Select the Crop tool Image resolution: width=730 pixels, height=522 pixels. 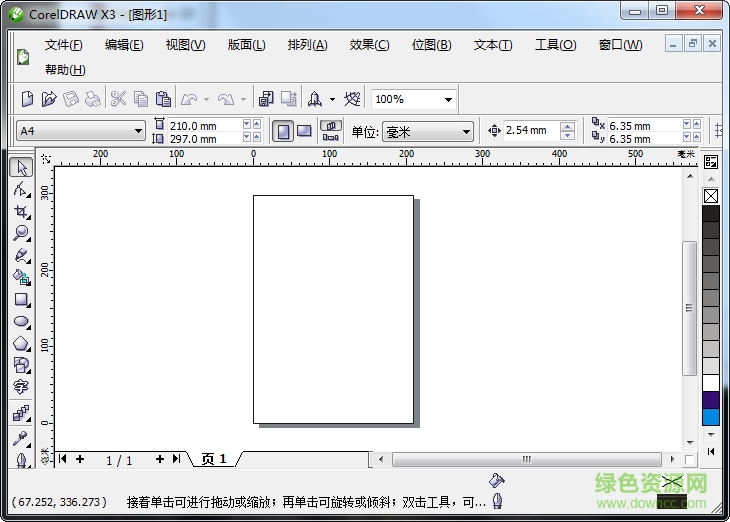coord(21,211)
